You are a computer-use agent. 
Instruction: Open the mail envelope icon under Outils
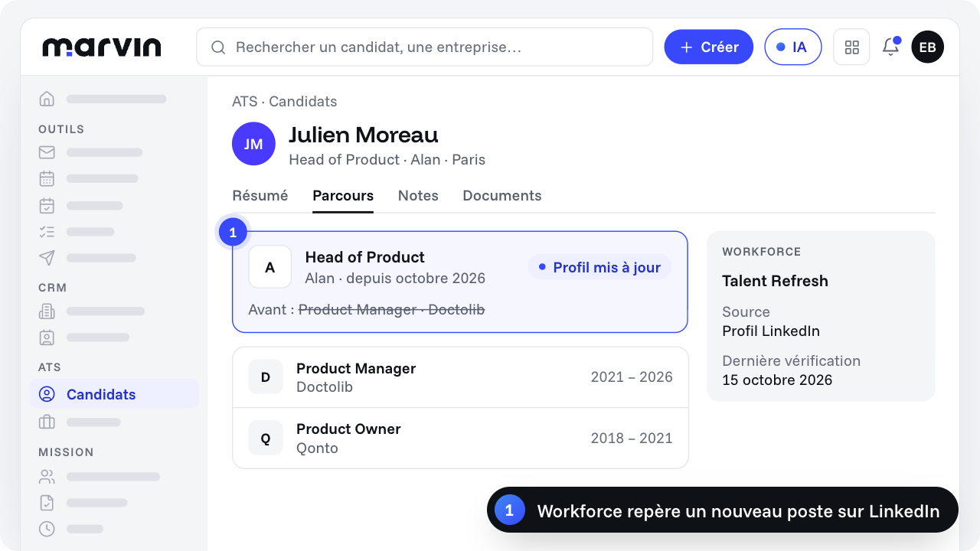tap(47, 152)
